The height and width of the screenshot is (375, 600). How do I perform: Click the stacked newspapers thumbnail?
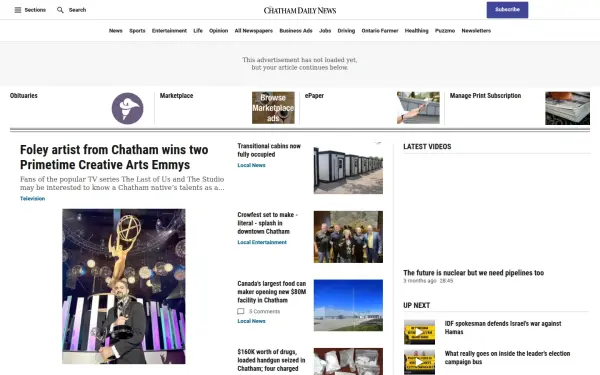567,108
